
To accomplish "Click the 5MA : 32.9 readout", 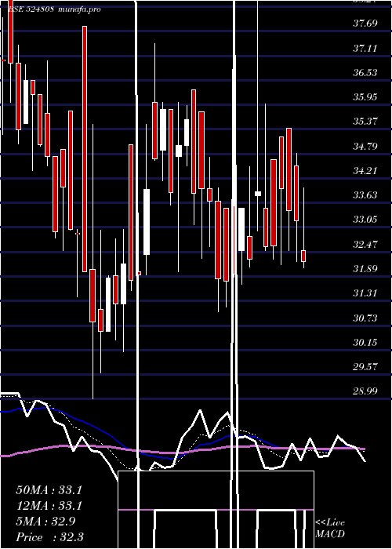I will pos(45,522).
